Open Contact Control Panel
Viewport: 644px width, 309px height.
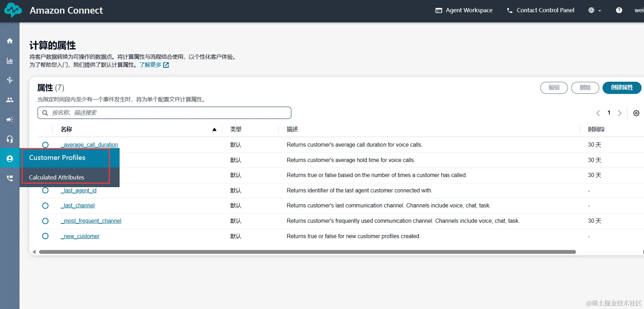pos(540,10)
